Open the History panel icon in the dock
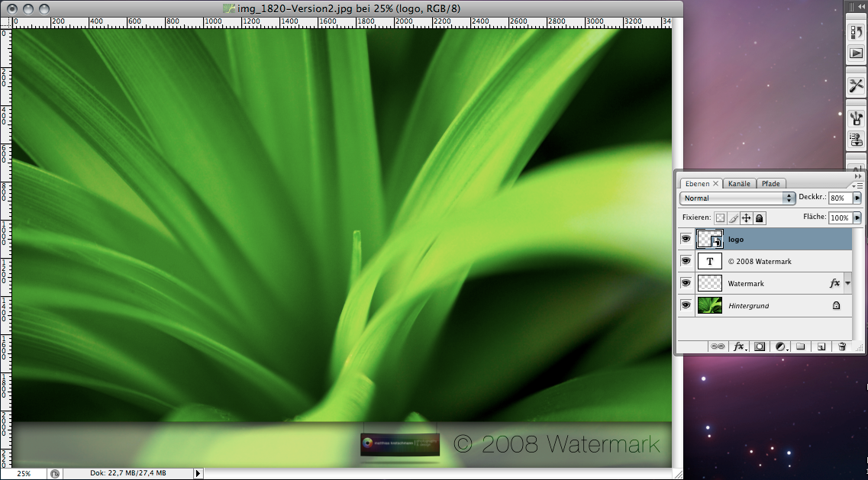The image size is (868, 480). [x=857, y=32]
